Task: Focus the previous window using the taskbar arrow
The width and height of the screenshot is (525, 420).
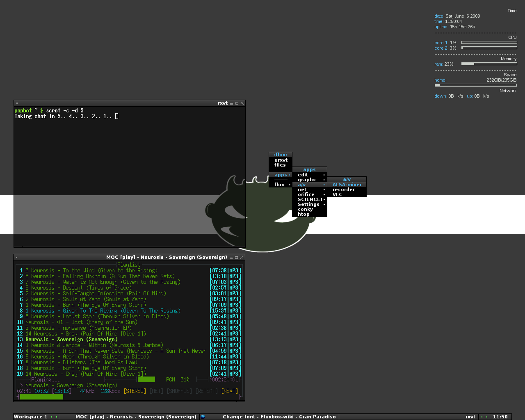Action: tap(482, 417)
